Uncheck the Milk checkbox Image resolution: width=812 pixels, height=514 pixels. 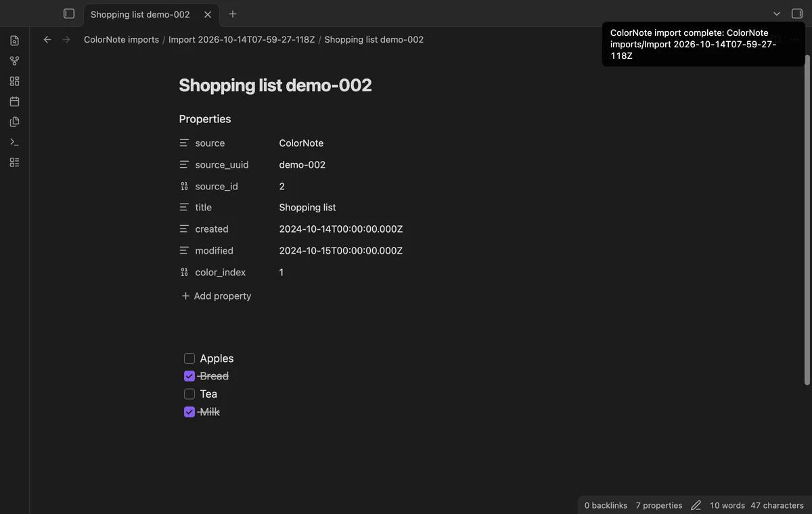click(x=189, y=412)
